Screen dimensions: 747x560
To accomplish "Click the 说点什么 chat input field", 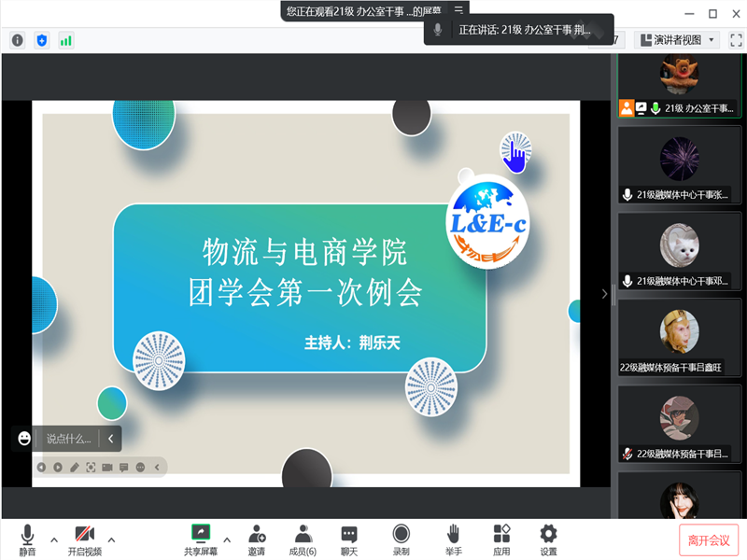I will click(x=69, y=439).
